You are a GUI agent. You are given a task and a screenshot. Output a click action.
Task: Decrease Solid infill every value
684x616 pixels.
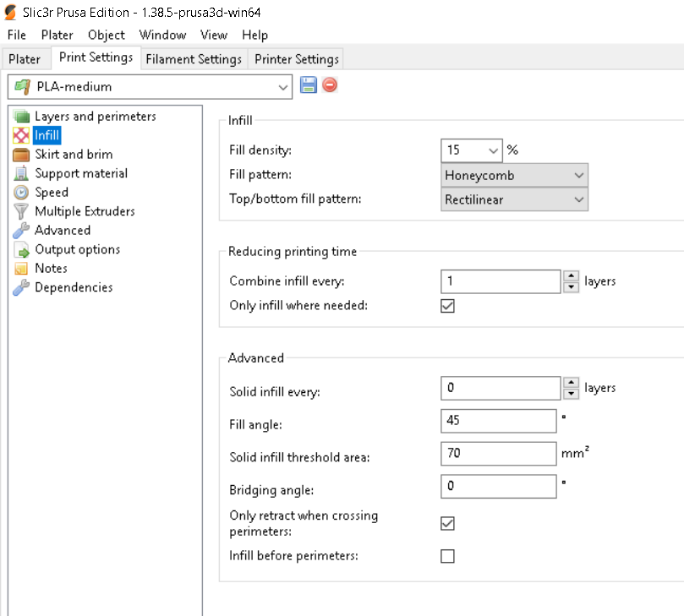click(x=571, y=394)
